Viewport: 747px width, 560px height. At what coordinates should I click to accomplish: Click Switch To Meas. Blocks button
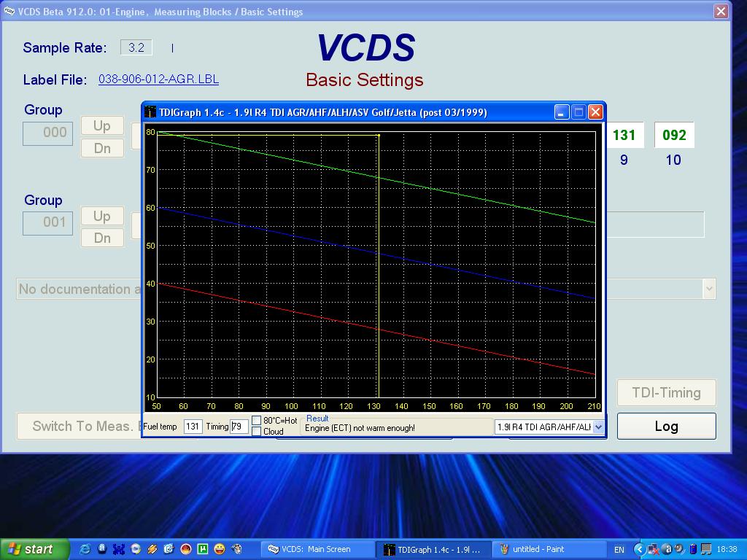click(80, 426)
